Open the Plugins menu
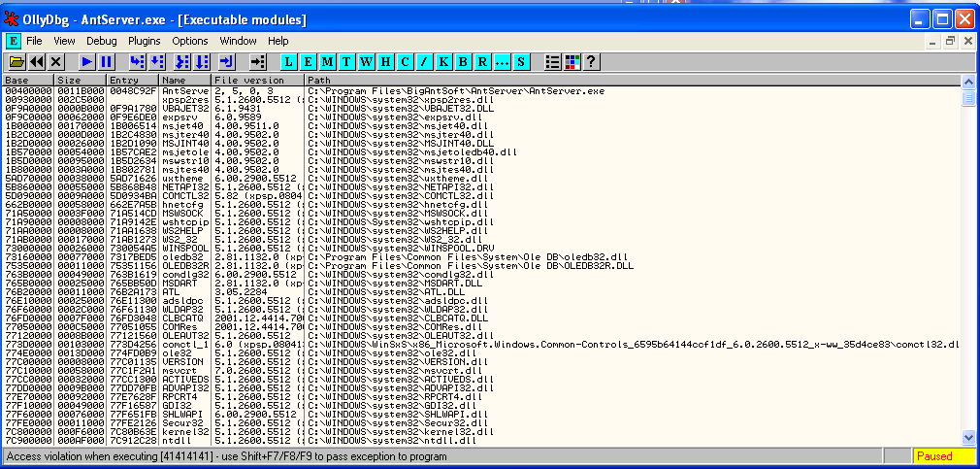980x469 pixels. click(145, 42)
